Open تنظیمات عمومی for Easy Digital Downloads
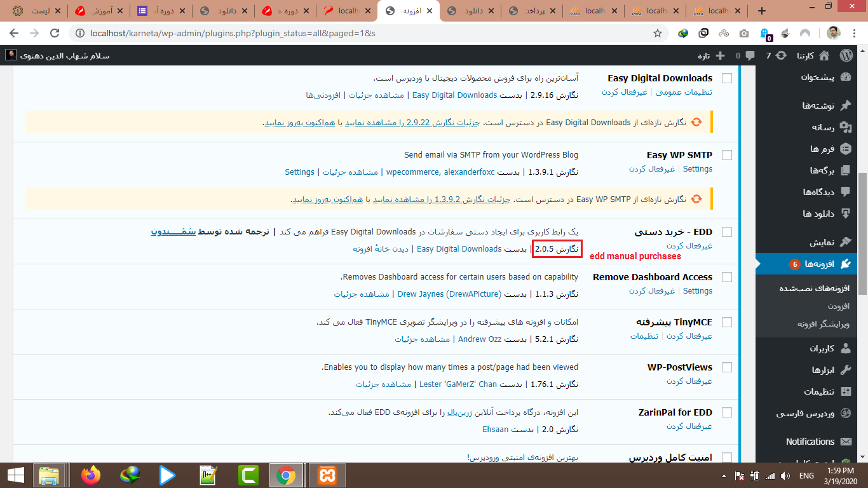The image size is (868, 488). click(x=684, y=92)
